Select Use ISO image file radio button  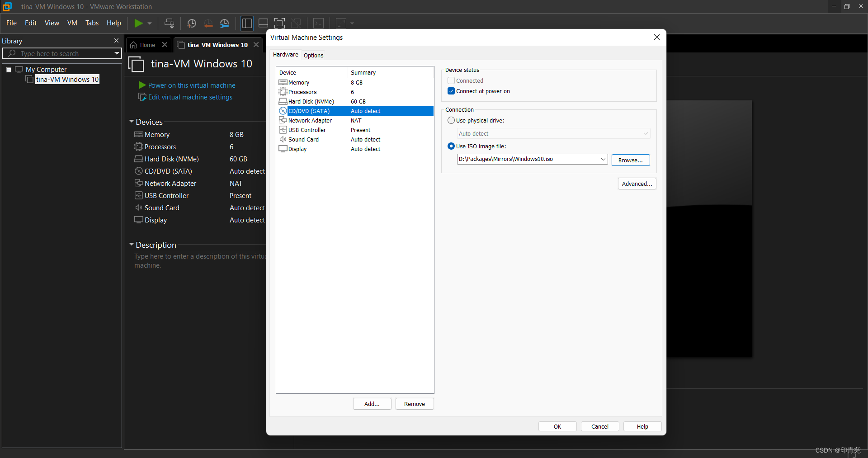[451, 146]
